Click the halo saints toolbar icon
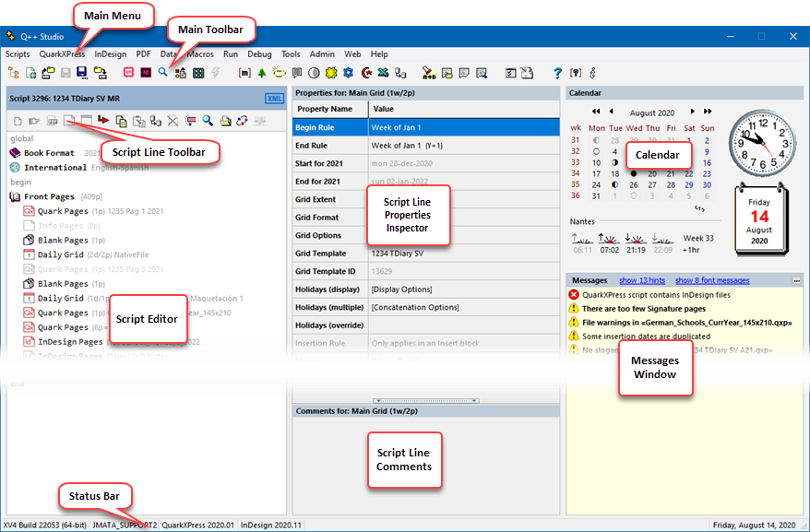 [x=279, y=73]
